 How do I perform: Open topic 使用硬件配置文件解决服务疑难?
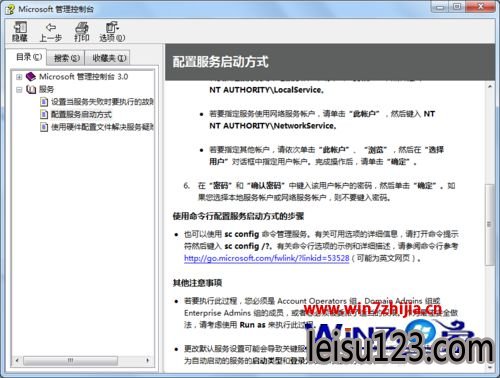coord(102,127)
